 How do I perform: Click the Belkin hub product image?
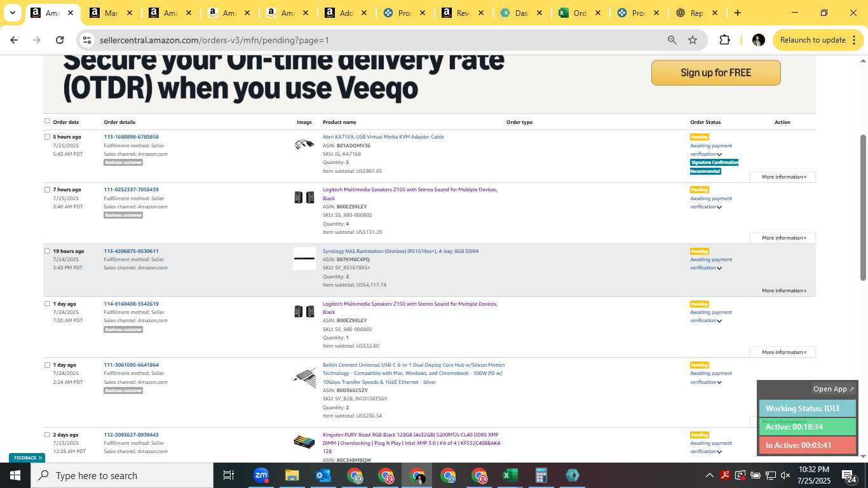point(304,377)
